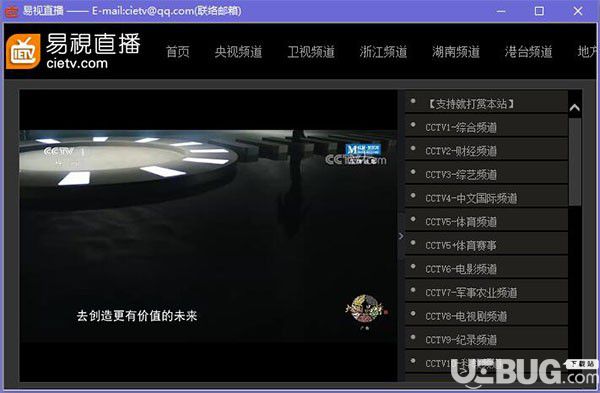Select CCTV8-电视剧频道 channel

(486, 316)
